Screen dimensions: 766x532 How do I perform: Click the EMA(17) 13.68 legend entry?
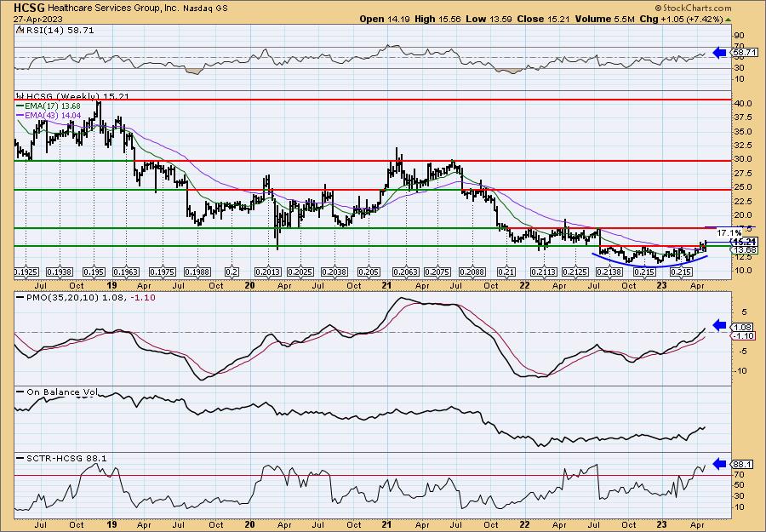tap(49, 106)
